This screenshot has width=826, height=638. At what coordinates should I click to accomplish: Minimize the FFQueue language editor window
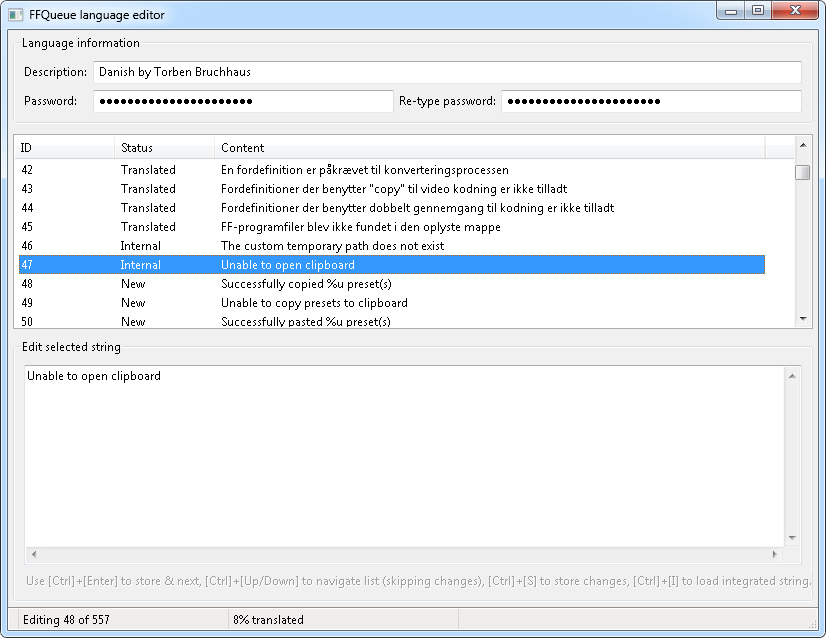[x=731, y=11]
